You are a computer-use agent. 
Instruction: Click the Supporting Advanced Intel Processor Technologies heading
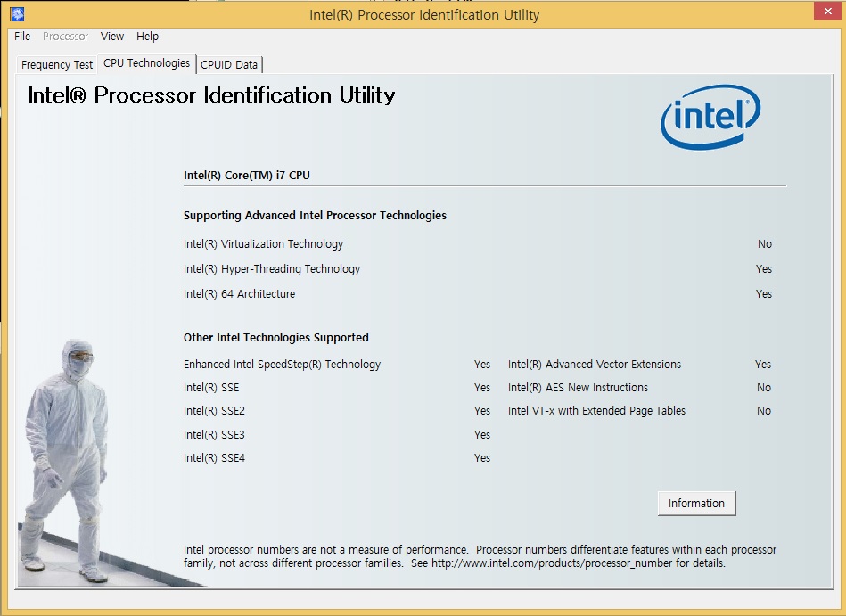click(x=315, y=215)
